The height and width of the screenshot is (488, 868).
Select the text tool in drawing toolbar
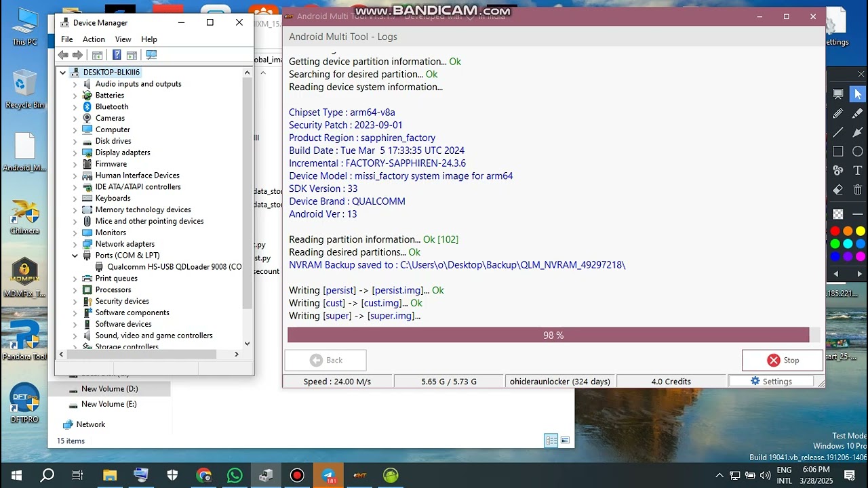(x=858, y=170)
